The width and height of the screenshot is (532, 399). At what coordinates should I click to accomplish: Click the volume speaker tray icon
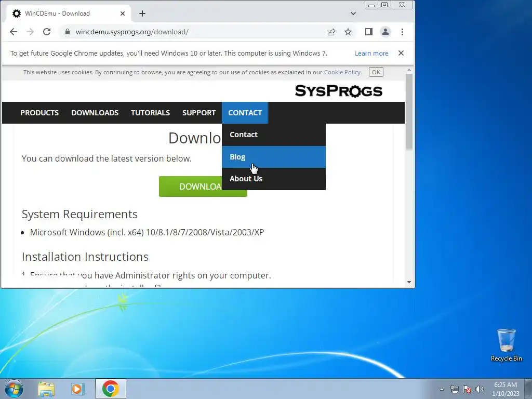coord(480,389)
